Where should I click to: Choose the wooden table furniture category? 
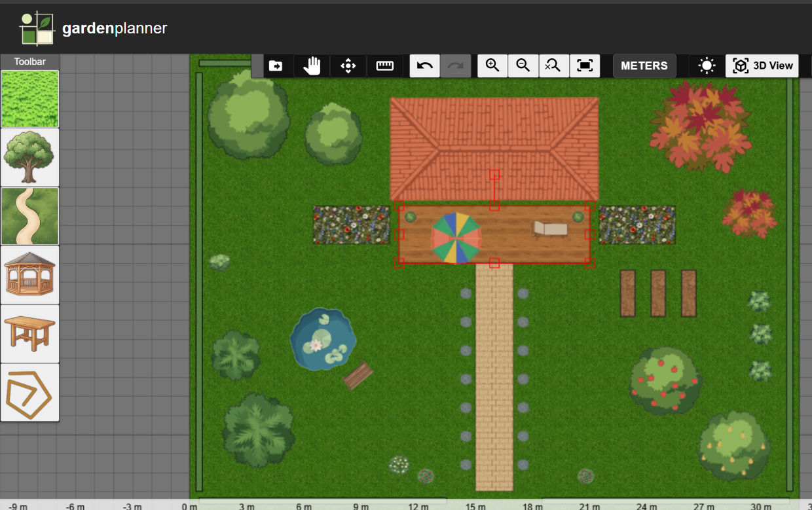(30, 334)
